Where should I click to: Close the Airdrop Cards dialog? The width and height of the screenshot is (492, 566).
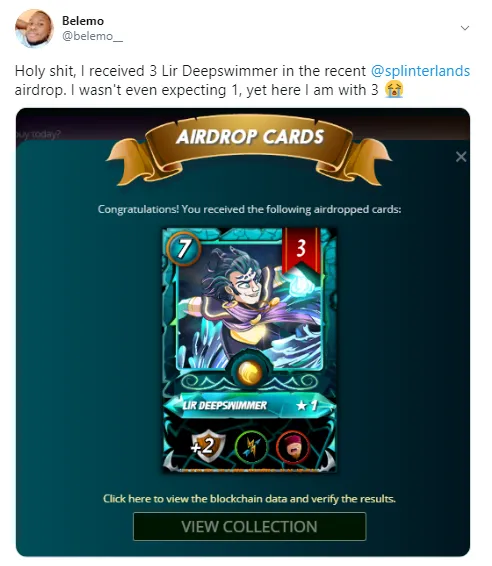(x=461, y=157)
